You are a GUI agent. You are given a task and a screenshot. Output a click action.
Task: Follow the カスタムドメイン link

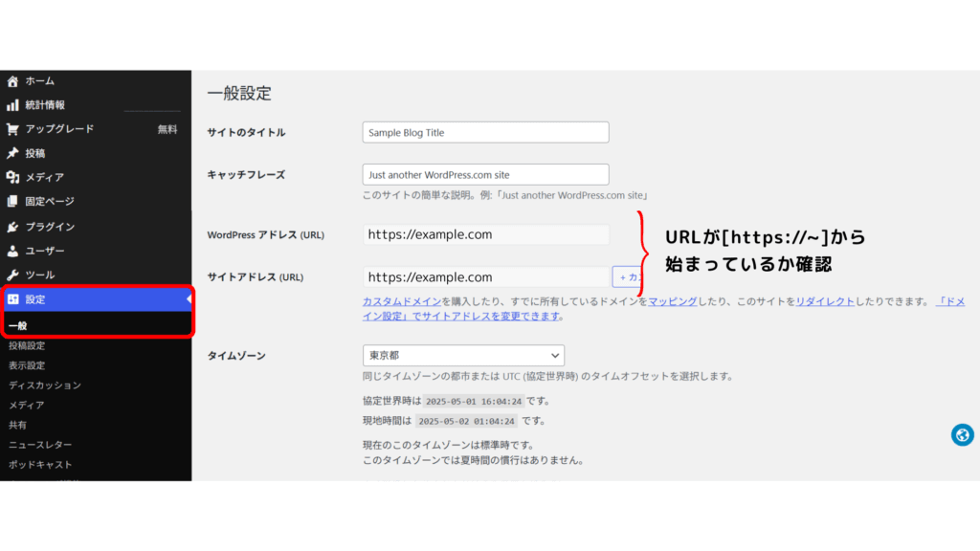pyautogui.click(x=402, y=301)
